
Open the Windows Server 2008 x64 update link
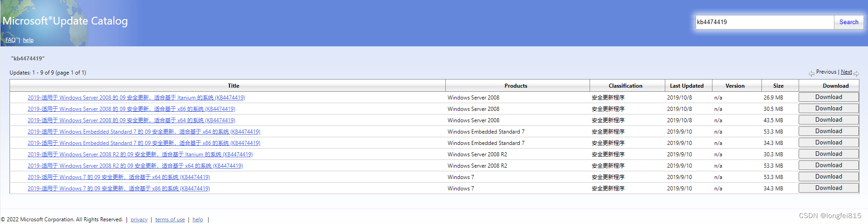coord(131,120)
